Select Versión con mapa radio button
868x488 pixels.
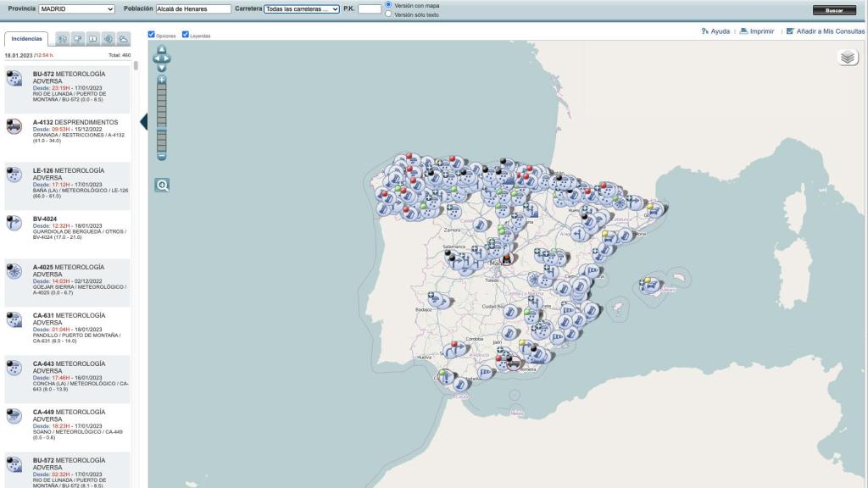388,4
